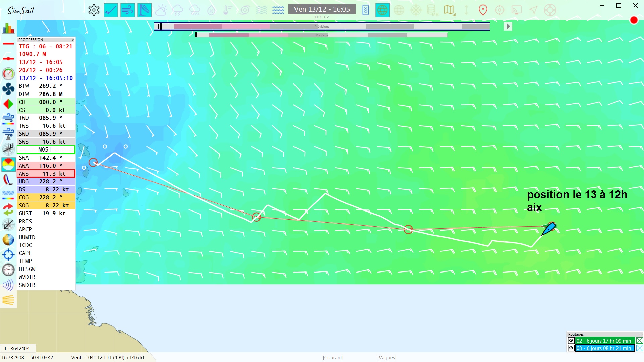Click the red waypoint pin icon
Viewport: 644px width, 362px height.
point(483,10)
